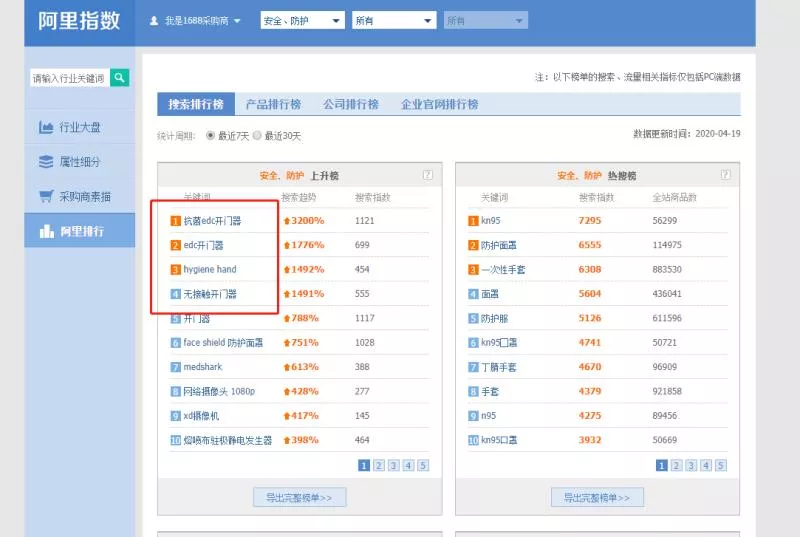Click the 阿里指数 logo
800x537 pixels.
[x=79, y=21]
